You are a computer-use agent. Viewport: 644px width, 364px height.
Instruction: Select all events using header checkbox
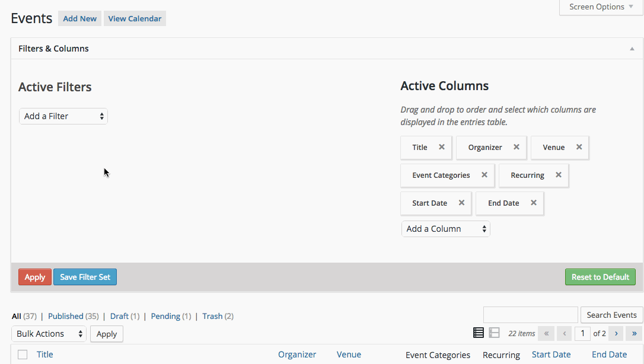pyautogui.click(x=22, y=354)
